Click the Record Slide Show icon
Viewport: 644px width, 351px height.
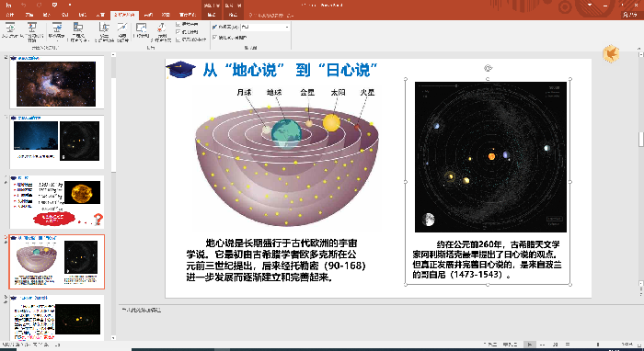pos(161,28)
